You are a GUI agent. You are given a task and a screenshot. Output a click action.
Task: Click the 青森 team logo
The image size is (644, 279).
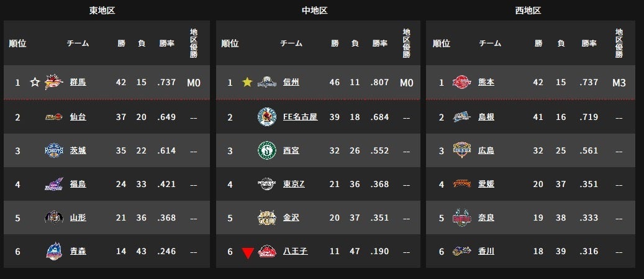(x=54, y=251)
